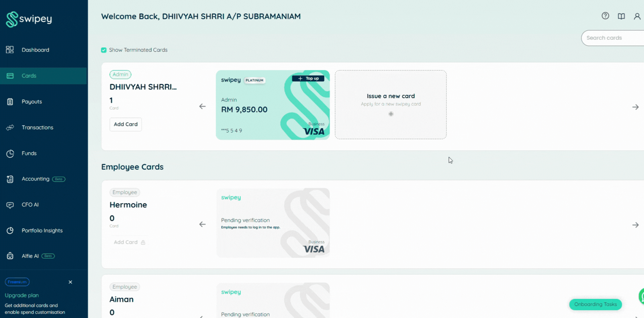Click the Swipey logo in sidebar
Viewport: 644px width, 318px height.
(x=29, y=19)
